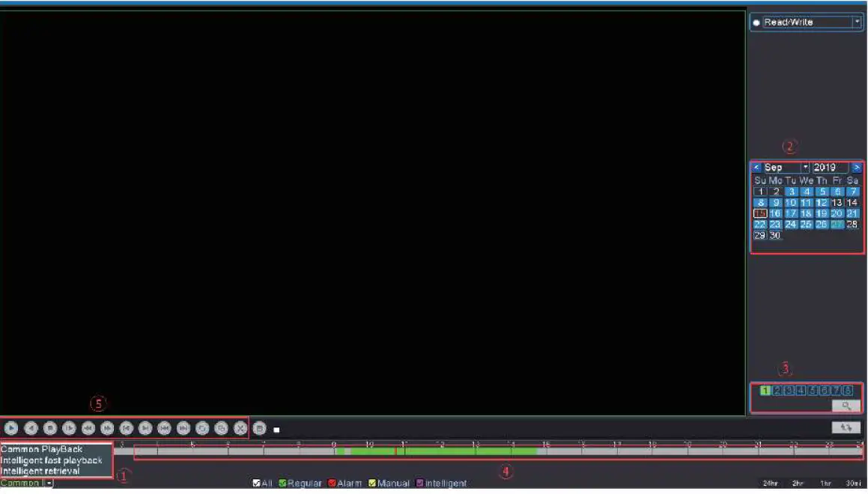Click the slow play button
Viewport: 868px width, 494px height.
(69, 428)
